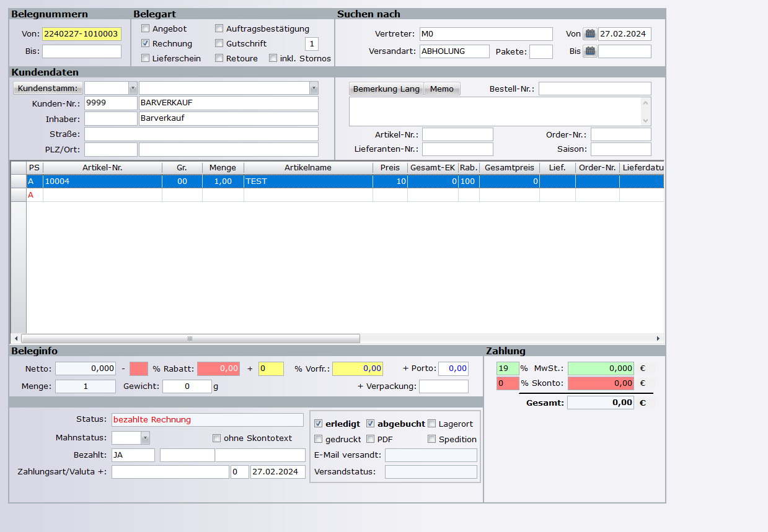Focus the Lieferanten-Nr. field
This screenshot has width=768, height=532.
coord(457,149)
